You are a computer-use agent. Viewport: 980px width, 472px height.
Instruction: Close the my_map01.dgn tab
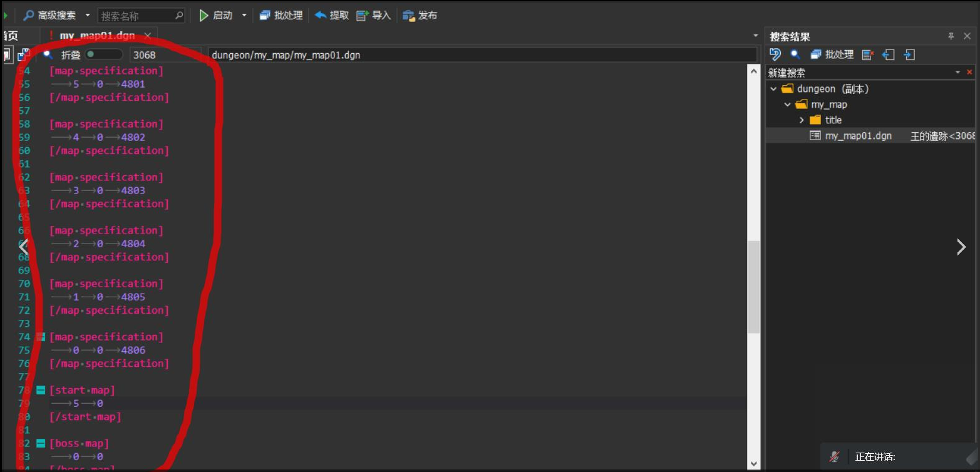tap(148, 36)
